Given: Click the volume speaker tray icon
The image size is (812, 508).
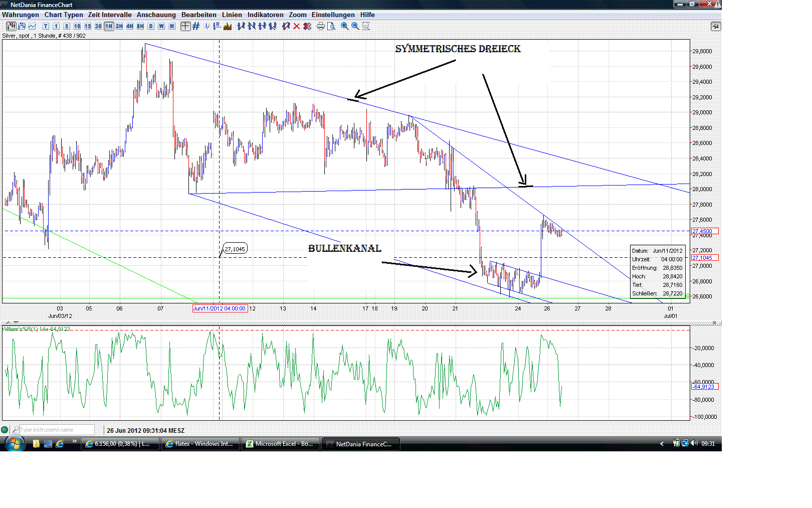Looking at the screenshot, I should 694,443.
